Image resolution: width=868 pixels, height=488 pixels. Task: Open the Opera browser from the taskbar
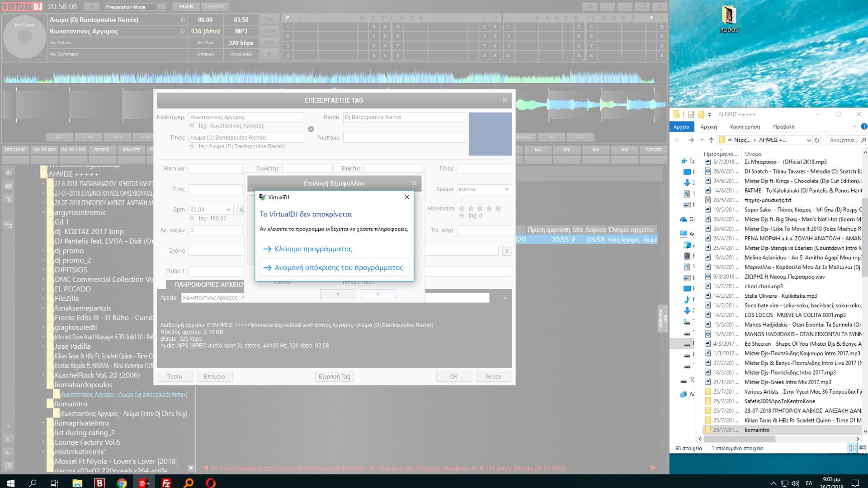[x=211, y=483]
